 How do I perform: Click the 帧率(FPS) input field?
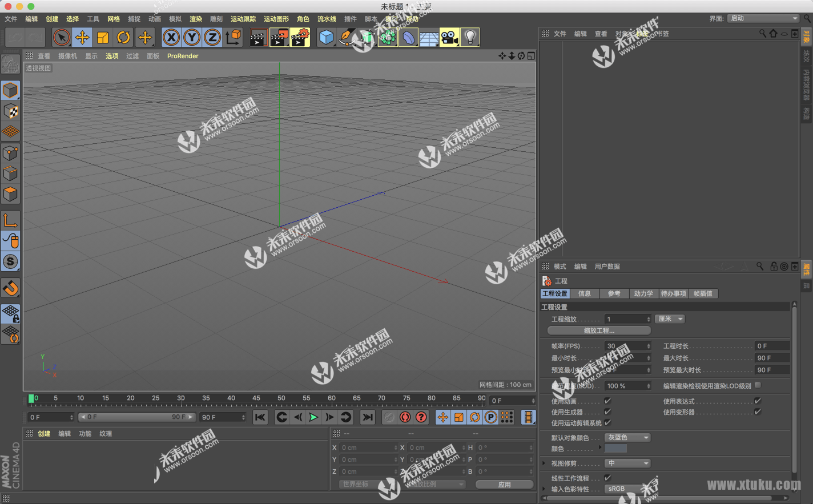click(x=627, y=346)
